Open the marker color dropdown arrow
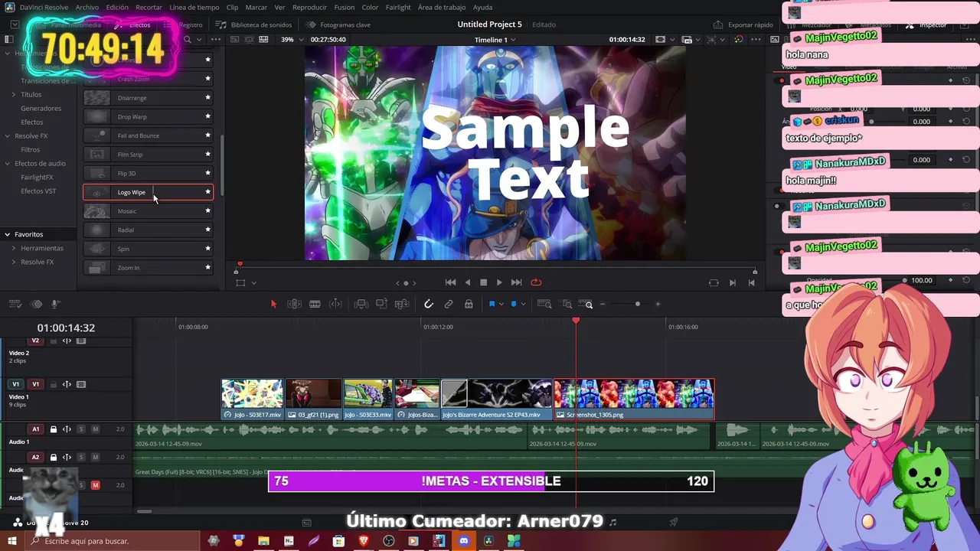 coord(523,305)
